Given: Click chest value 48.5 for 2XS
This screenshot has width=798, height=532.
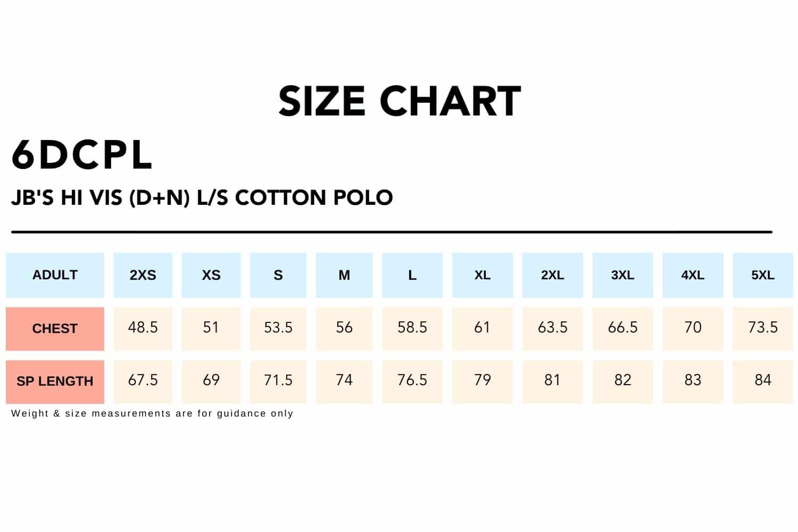Looking at the screenshot, I should (143, 327).
